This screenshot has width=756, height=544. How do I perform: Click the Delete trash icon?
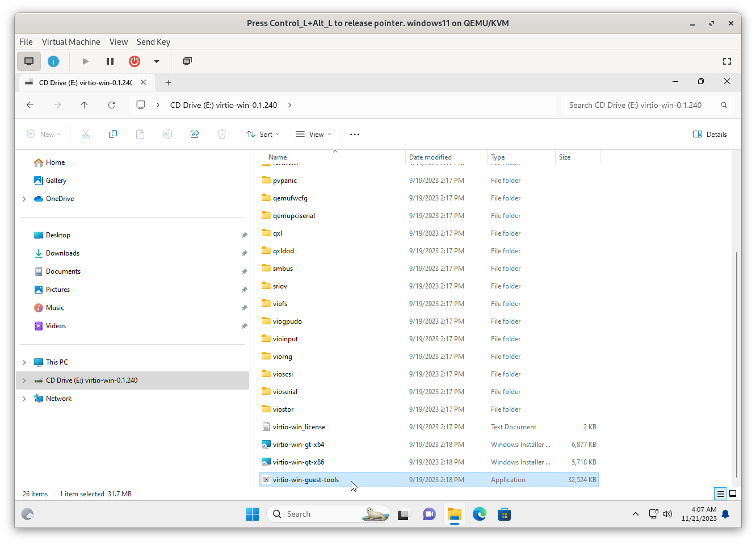[222, 135]
